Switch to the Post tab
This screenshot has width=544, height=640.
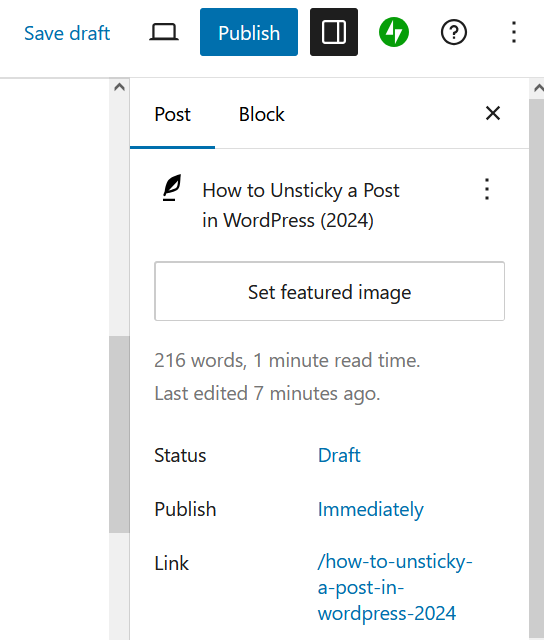pos(172,115)
